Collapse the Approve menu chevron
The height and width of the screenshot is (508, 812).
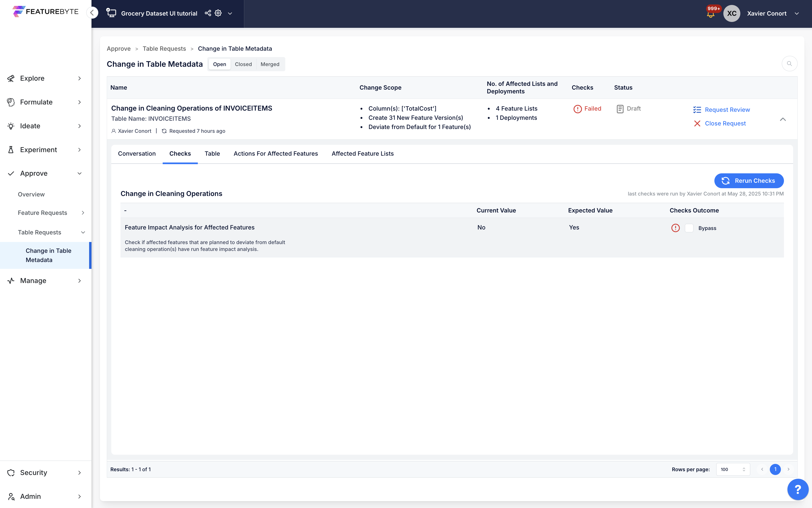(x=80, y=173)
